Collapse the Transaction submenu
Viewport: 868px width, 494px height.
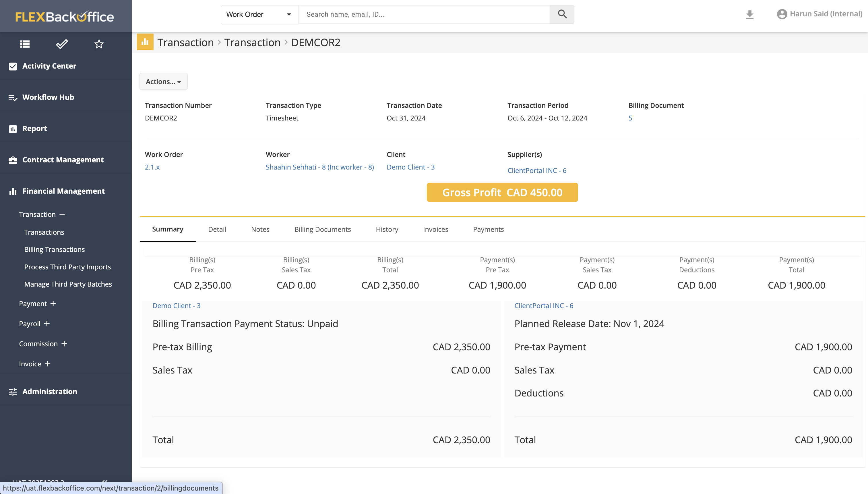pyautogui.click(x=62, y=214)
